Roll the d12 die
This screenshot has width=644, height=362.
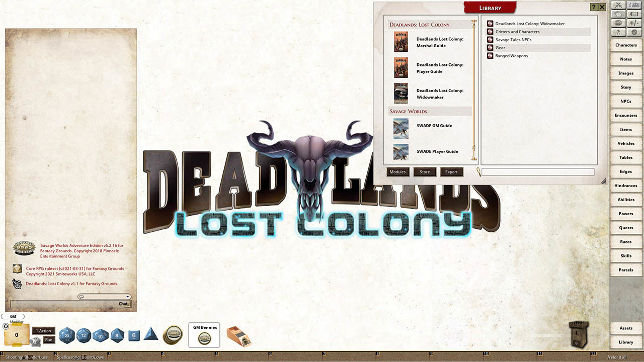(84, 335)
